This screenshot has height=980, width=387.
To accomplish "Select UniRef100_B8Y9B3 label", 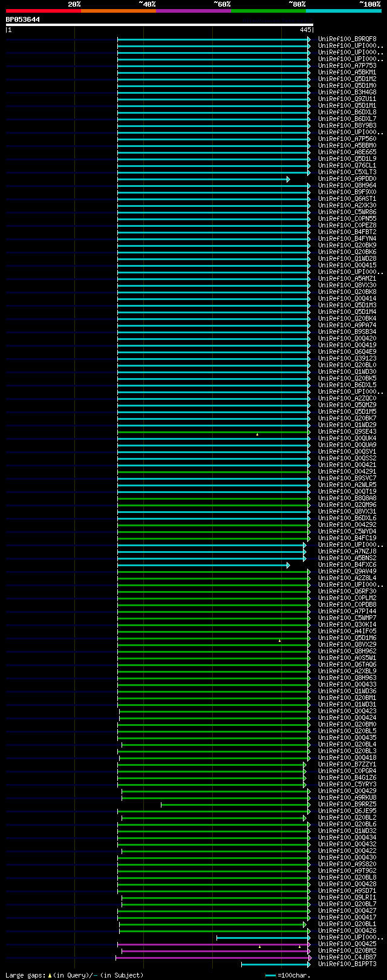I will (347, 125).
